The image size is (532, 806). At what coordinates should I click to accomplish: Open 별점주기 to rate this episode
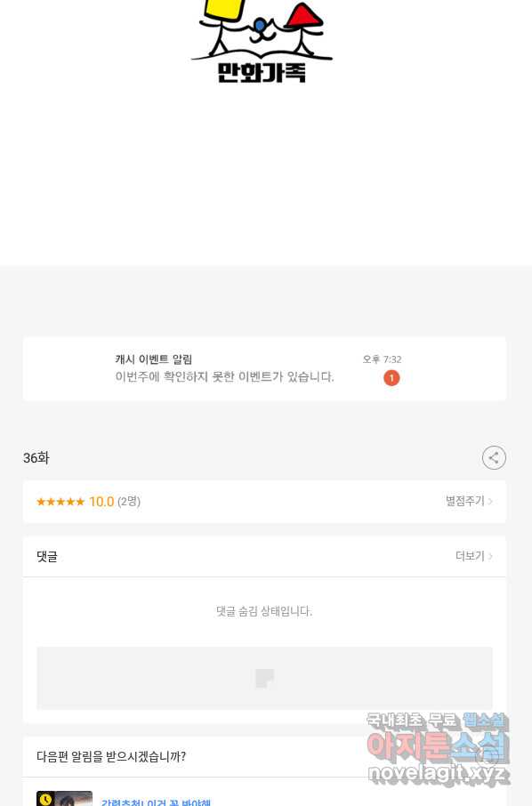[x=464, y=501]
